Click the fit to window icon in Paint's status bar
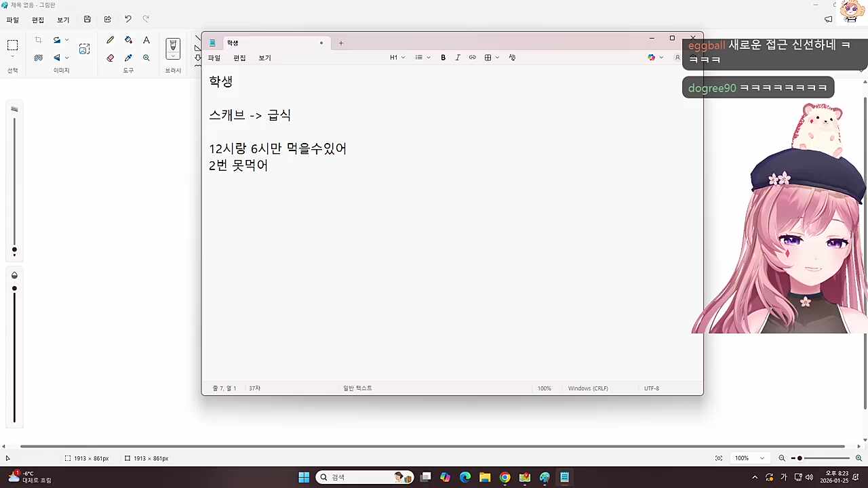This screenshot has width=868, height=488. pyautogui.click(x=719, y=458)
